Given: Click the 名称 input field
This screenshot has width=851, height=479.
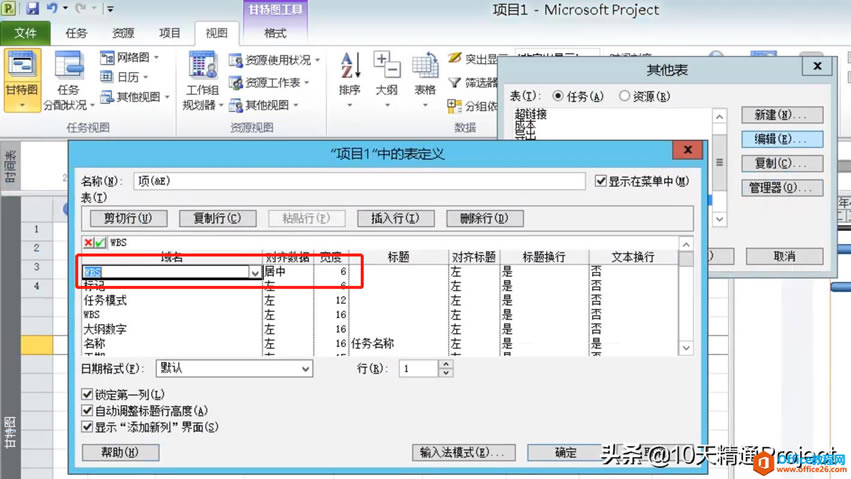Looking at the screenshot, I should 359,181.
